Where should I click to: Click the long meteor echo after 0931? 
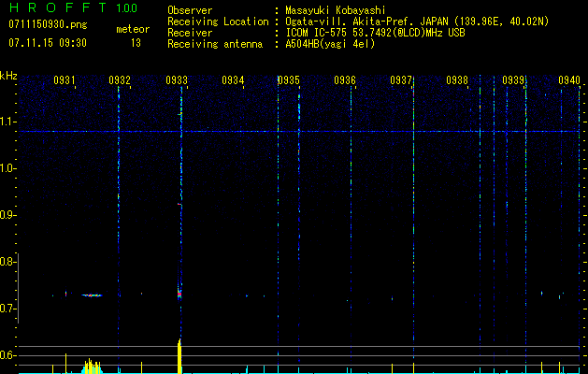click(x=92, y=295)
